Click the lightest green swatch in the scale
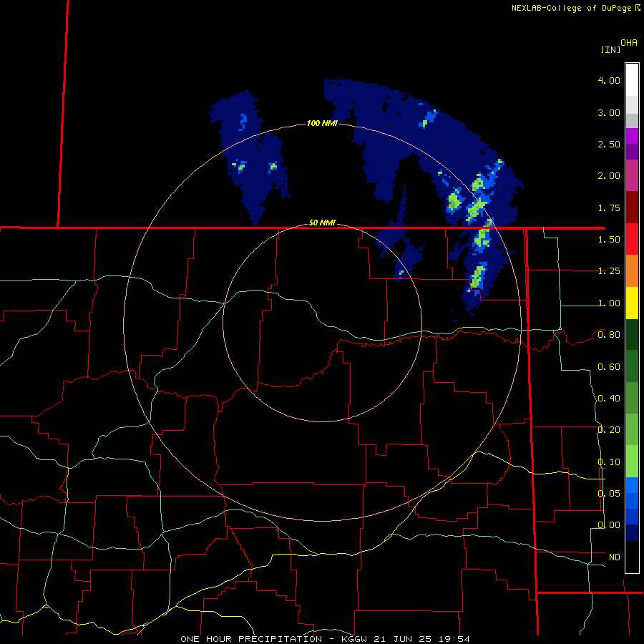This screenshot has height=644, width=644. pos(632,461)
